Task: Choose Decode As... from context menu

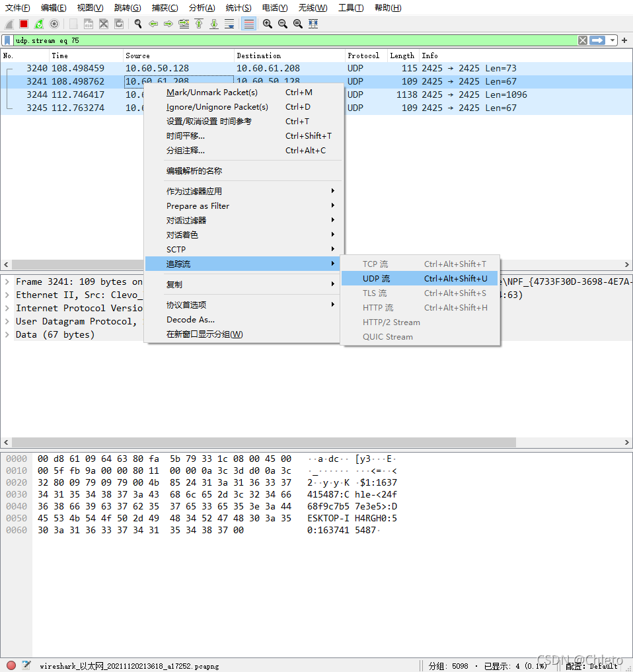Action: tap(190, 320)
